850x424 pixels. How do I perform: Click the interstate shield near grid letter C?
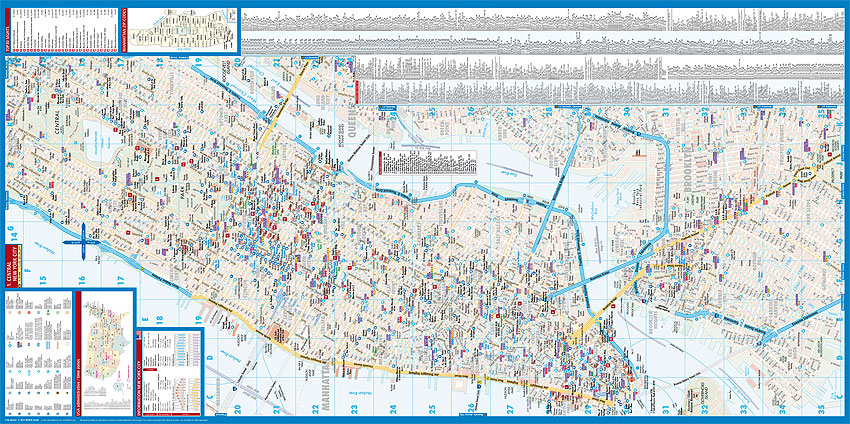[235, 389]
